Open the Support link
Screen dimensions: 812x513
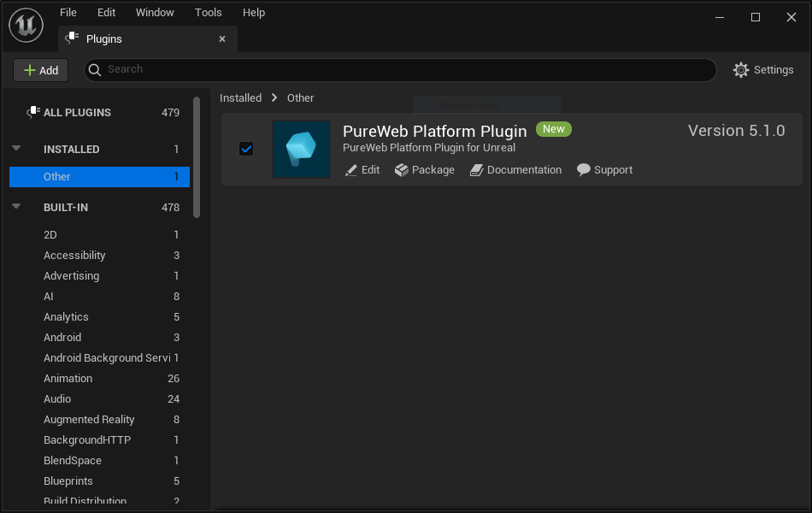(x=605, y=170)
